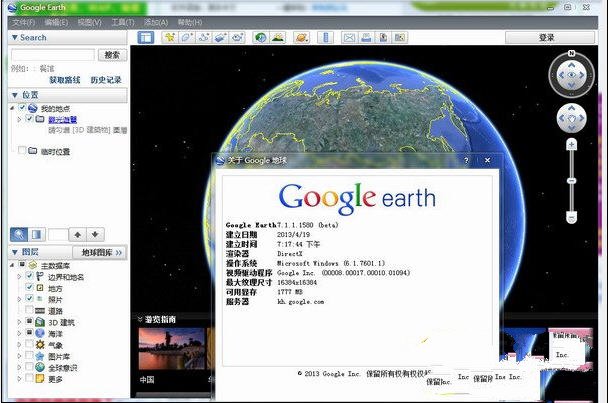Screen dimensions: 608x403
Task: Click the Save Image toolbar icon
Action: (x=383, y=38)
